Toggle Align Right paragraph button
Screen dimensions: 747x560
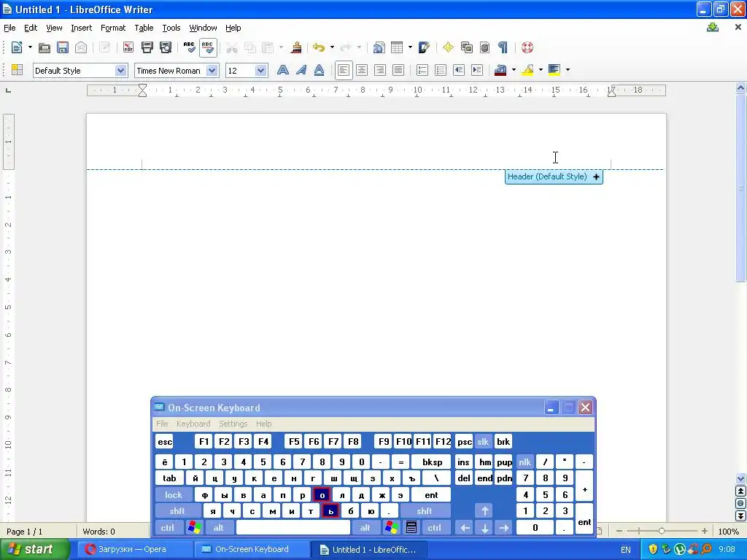pyautogui.click(x=379, y=70)
